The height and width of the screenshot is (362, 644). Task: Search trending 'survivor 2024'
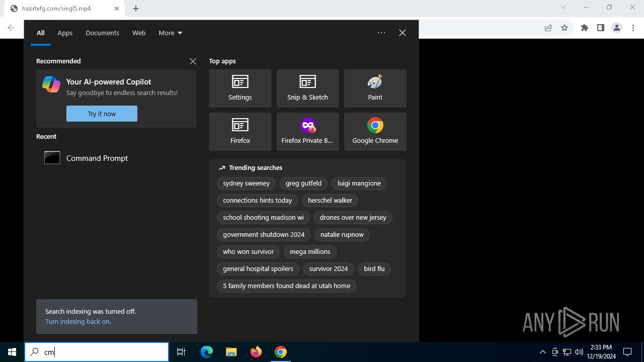click(329, 269)
